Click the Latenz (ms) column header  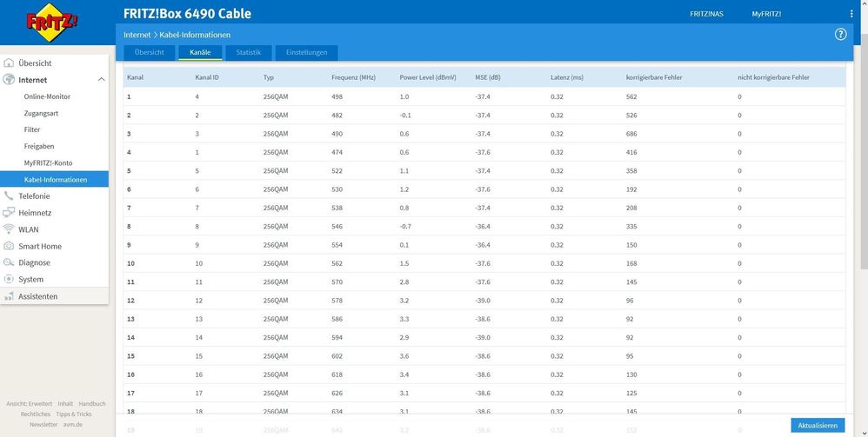(x=567, y=77)
